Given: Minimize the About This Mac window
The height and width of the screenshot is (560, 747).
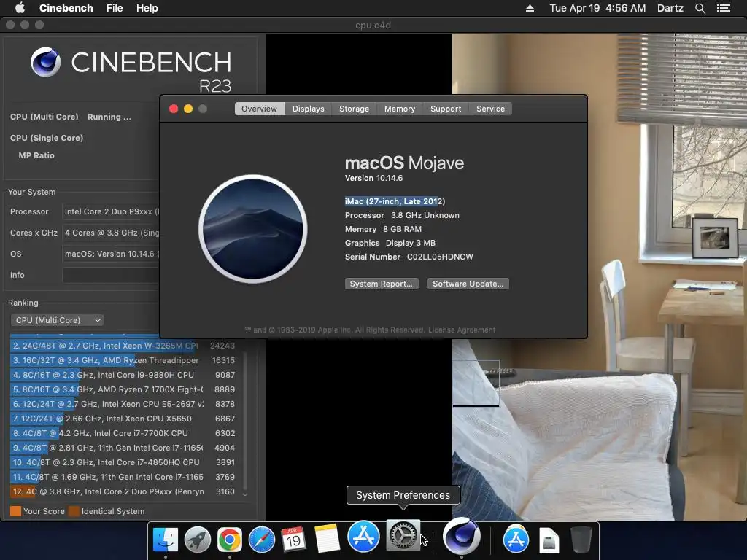Looking at the screenshot, I should [x=188, y=109].
